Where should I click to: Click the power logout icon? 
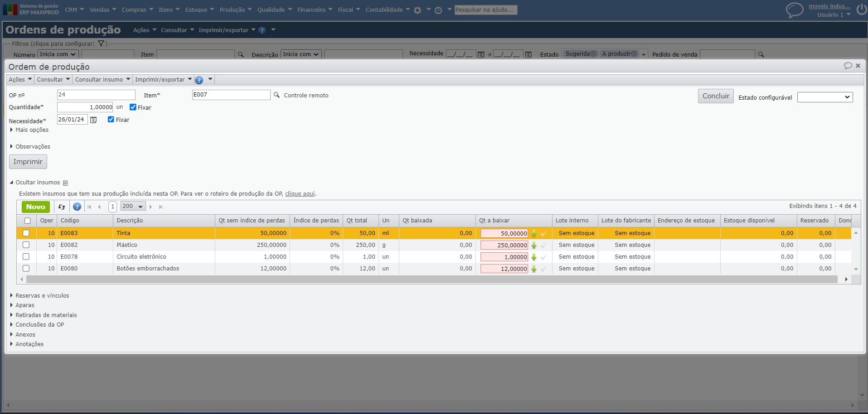pyautogui.click(x=861, y=10)
